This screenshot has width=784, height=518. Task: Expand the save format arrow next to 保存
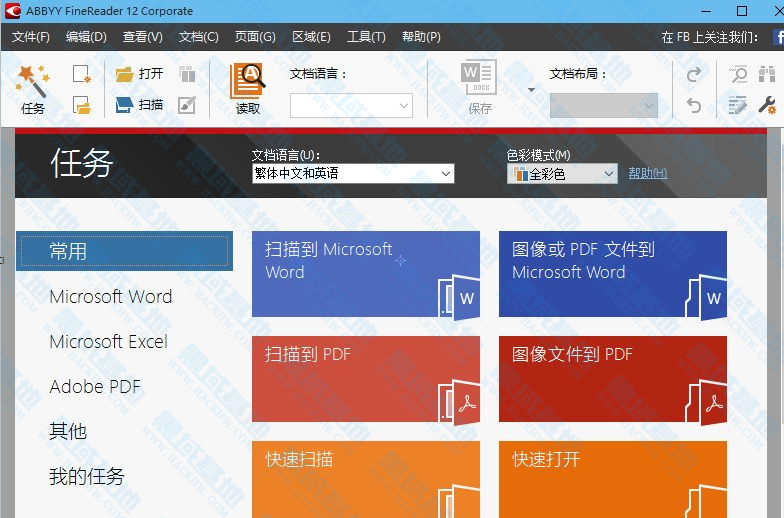tap(532, 90)
